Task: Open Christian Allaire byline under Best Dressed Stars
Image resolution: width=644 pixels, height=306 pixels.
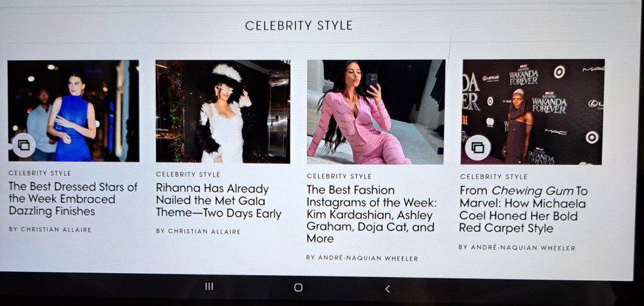Action: (50, 229)
